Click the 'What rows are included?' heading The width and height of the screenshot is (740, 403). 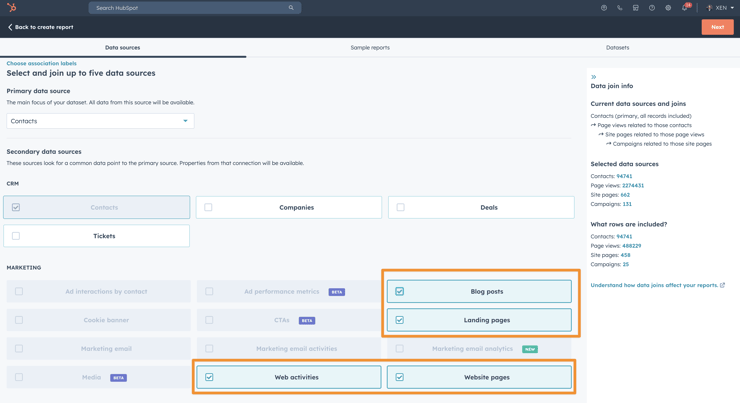629,224
